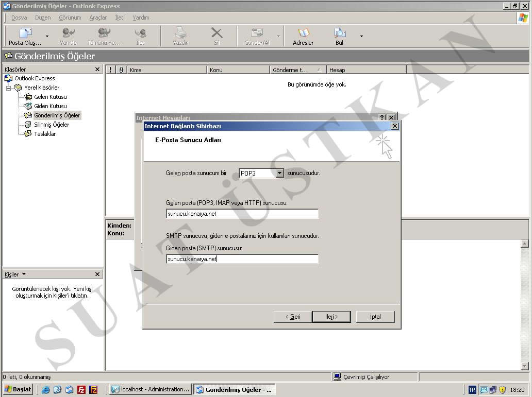Click the Geri back button
Image resolution: width=532 pixels, height=397 pixels.
click(x=293, y=317)
